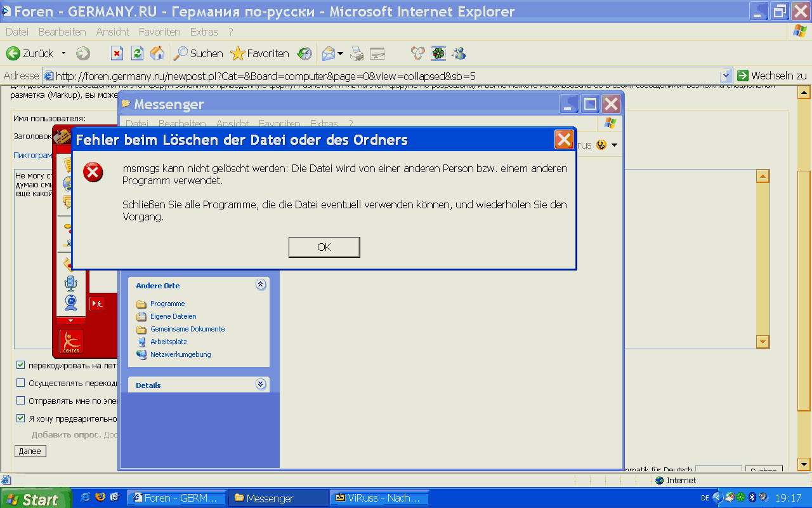Refresh the page with green arrows icon
Screen dimensions: 812x508
click(x=137, y=53)
